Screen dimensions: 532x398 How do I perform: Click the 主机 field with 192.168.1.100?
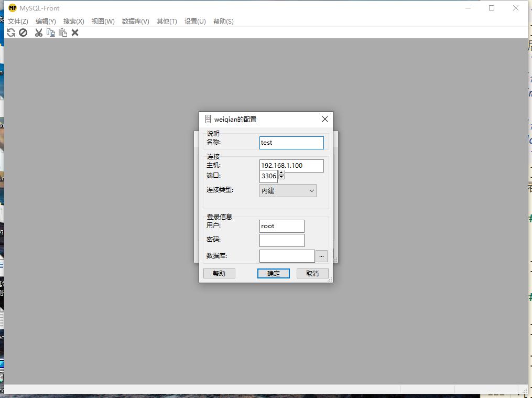click(x=291, y=166)
